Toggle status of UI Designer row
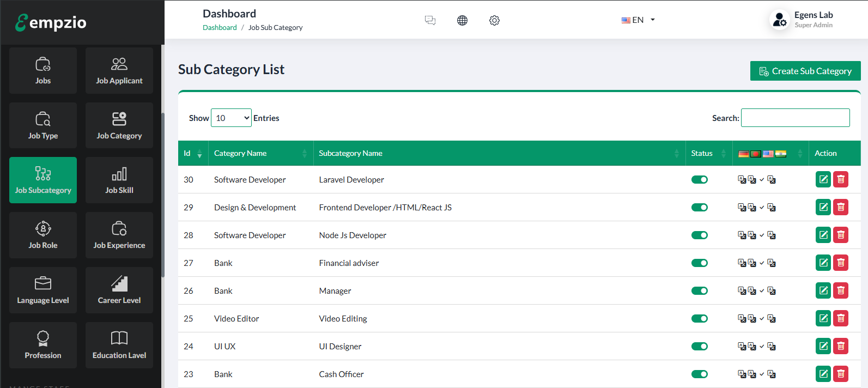868x388 pixels. [699, 347]
